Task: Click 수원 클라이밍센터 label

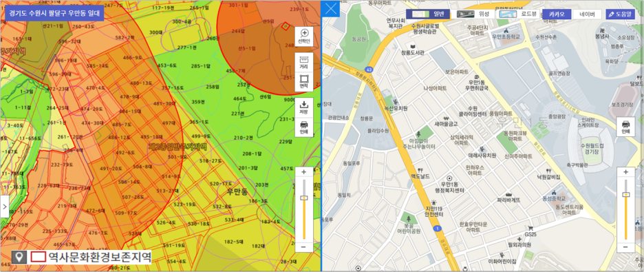Action: click(472, 111)
